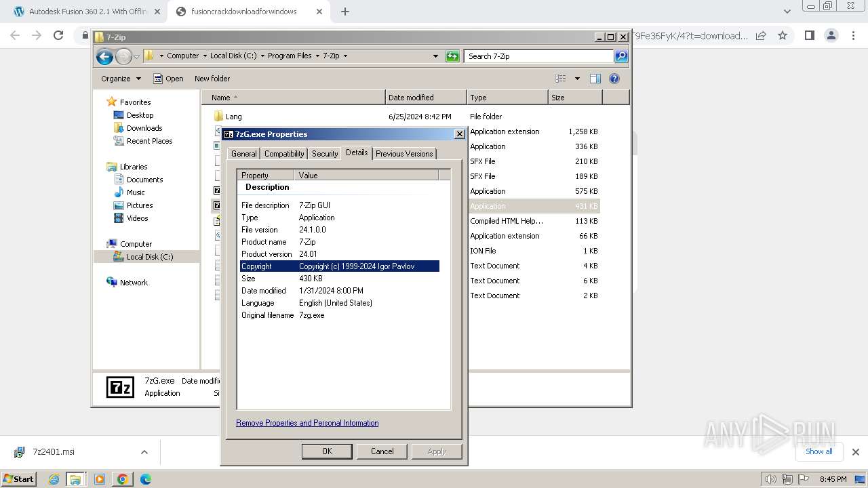Image resolution: width=868 pixels, height=488 pixels.
Task: Click search magnifier icon in 7-Zip window
Action: click(621, 56)
